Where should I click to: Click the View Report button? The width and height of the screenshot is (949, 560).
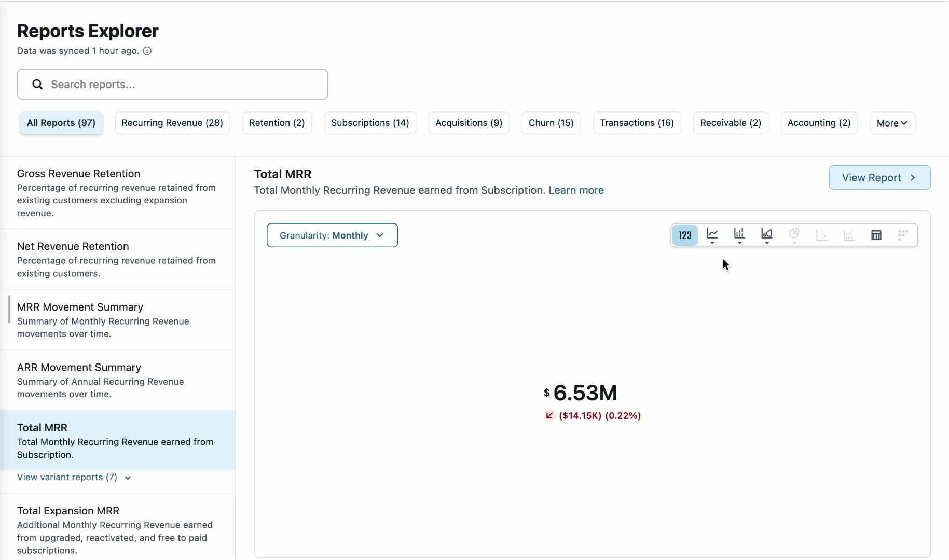point(879,178)
